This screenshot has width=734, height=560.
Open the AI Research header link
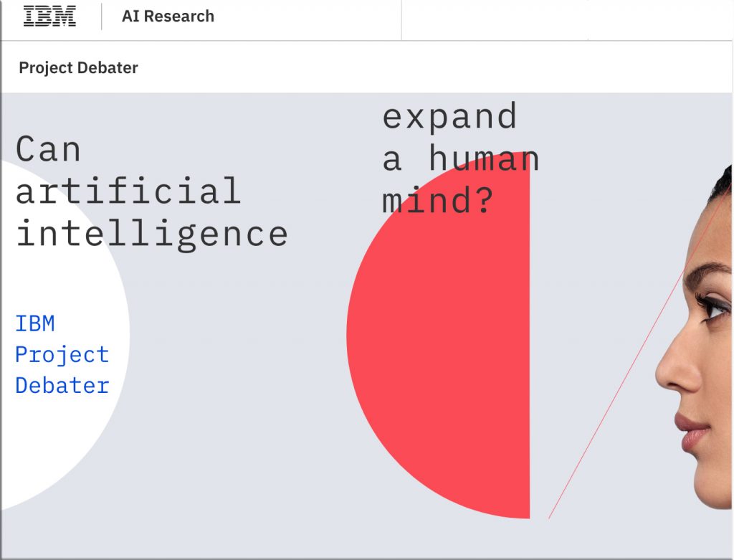click(x=168, y=16)
